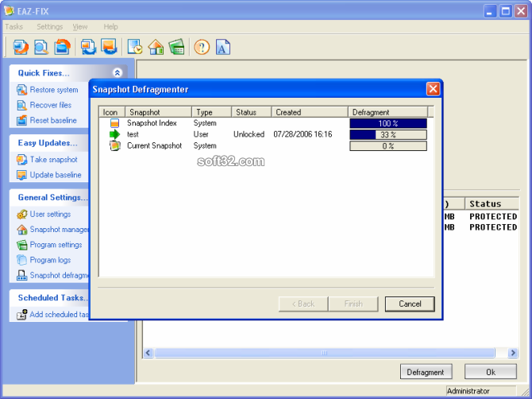This screenshot has width=532, height=399.
Task: Click the Program settings sidebar icon
Action: click(21, 245)
